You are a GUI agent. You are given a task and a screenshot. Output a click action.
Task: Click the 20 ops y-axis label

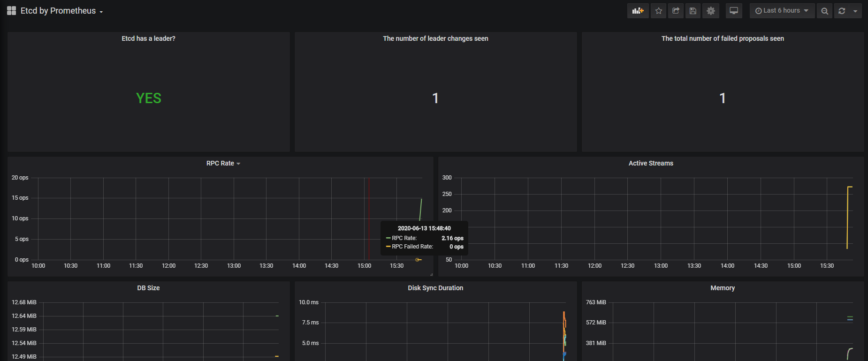pos(20,178)
